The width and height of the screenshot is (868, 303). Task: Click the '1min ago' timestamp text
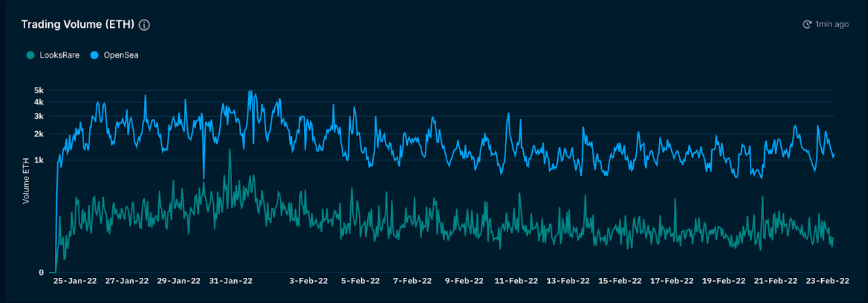tap(832, 24)
